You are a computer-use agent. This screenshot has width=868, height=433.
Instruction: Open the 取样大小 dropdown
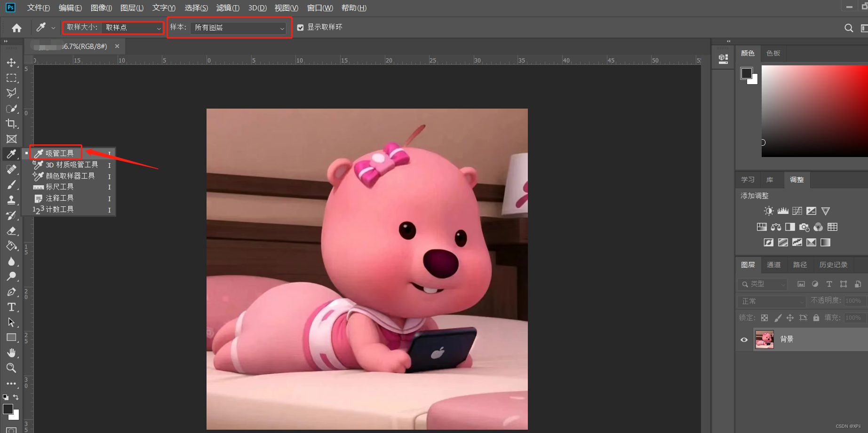[x=133, y=28]
